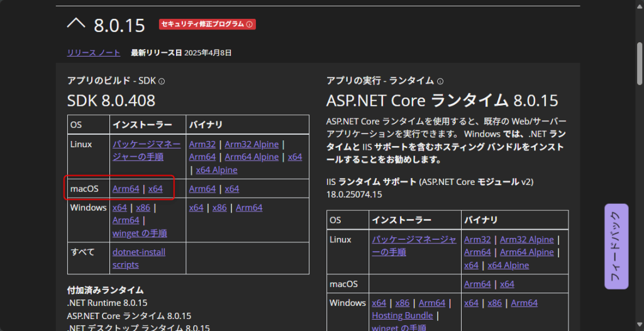Screen dimensions: 644x331
Task: Download ASP.NET runtime Windows Arm64 binary
Action: coord(524,303)
